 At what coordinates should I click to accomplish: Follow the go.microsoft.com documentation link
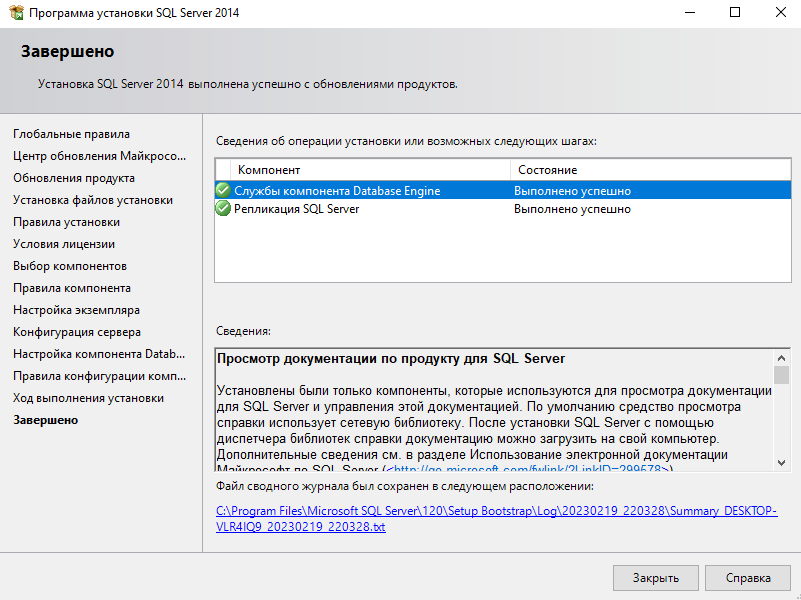[x=528, y=469]
